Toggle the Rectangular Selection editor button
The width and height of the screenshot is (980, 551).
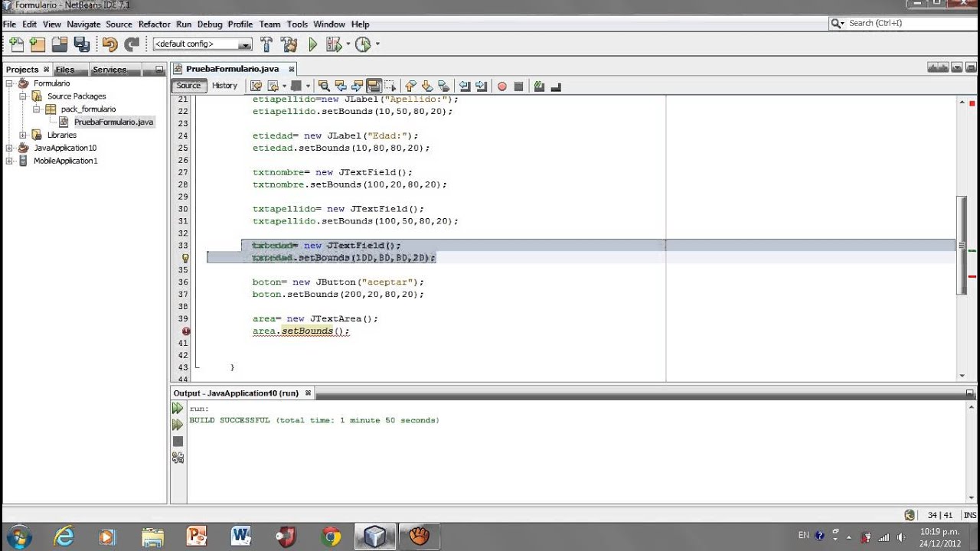pyautogui.click(x=390, y=86)
